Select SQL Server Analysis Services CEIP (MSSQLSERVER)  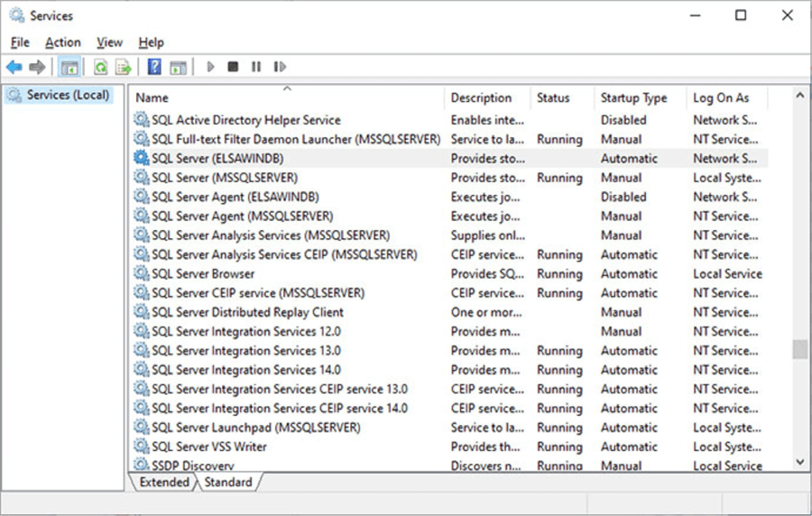(x=284, y=254)
